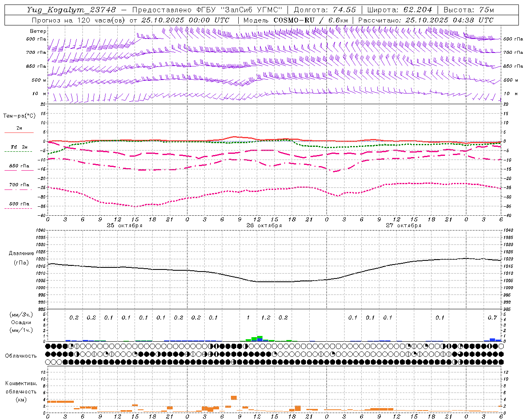Click the 2м temperature legend label
Viewport: 525px width, 420px height.
pyautogui.click(x=19, y=128)
